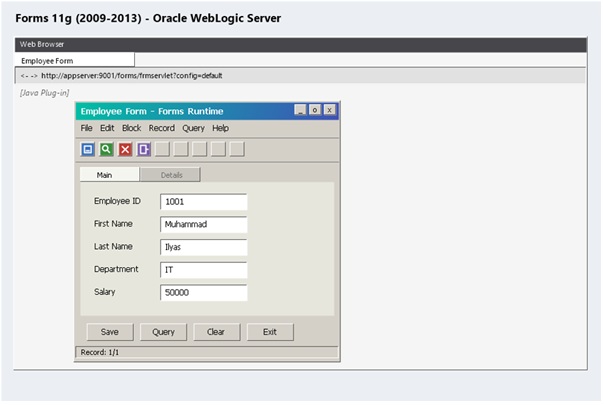Click the Employee ID field
The image size is (604, 405).
[204, 202]
